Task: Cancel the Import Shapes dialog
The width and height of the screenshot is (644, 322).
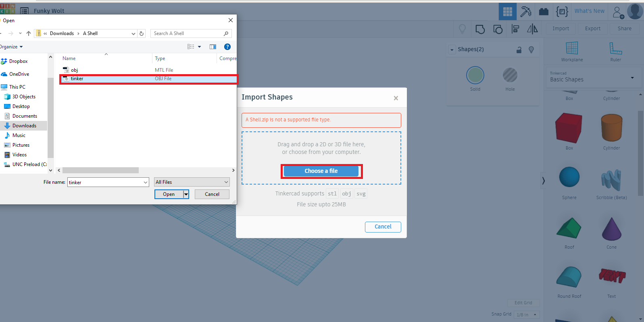Action: click(383, 227)
